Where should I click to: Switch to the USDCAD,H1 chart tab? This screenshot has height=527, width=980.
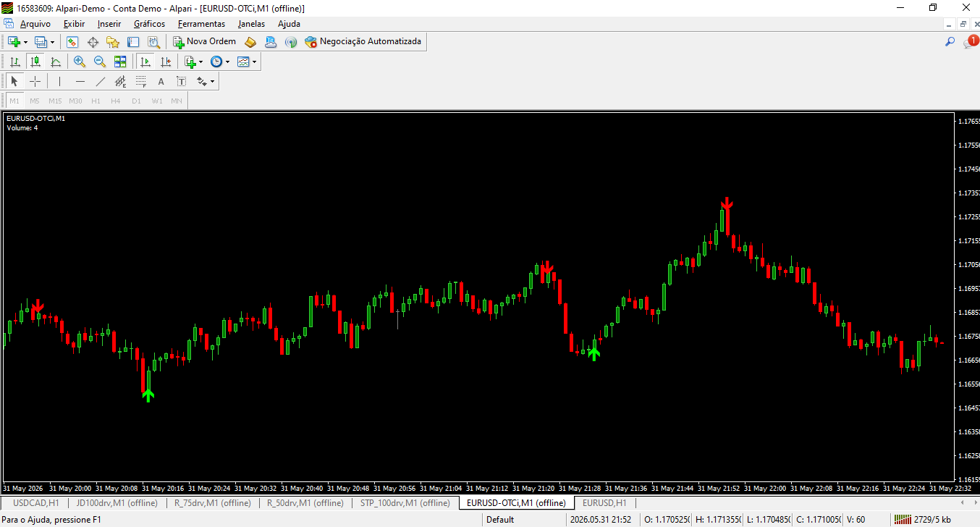click(x=36, y=502)
